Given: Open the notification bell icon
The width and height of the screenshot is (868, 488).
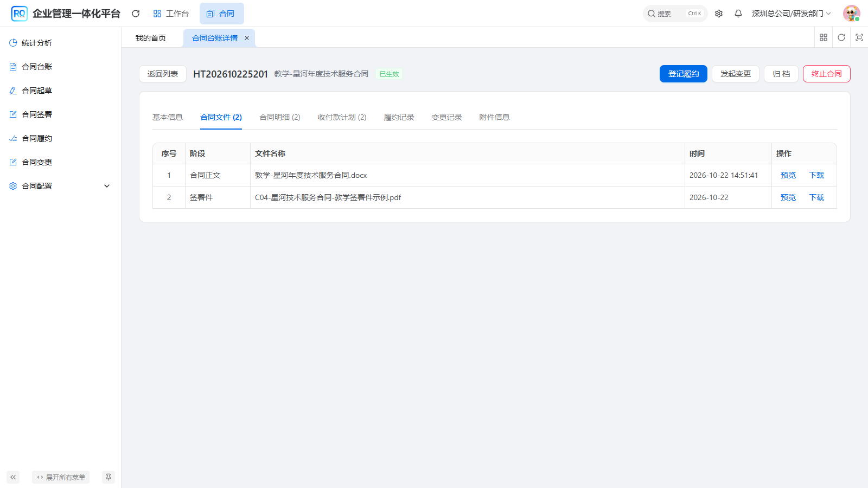Looking at the screenshot, I should coord(738,14).
